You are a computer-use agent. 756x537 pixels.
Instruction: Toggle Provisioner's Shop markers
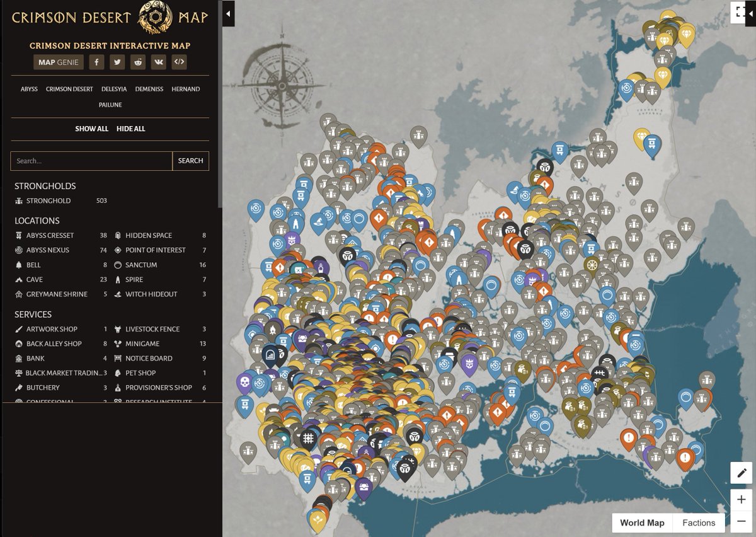click(160, 388)
